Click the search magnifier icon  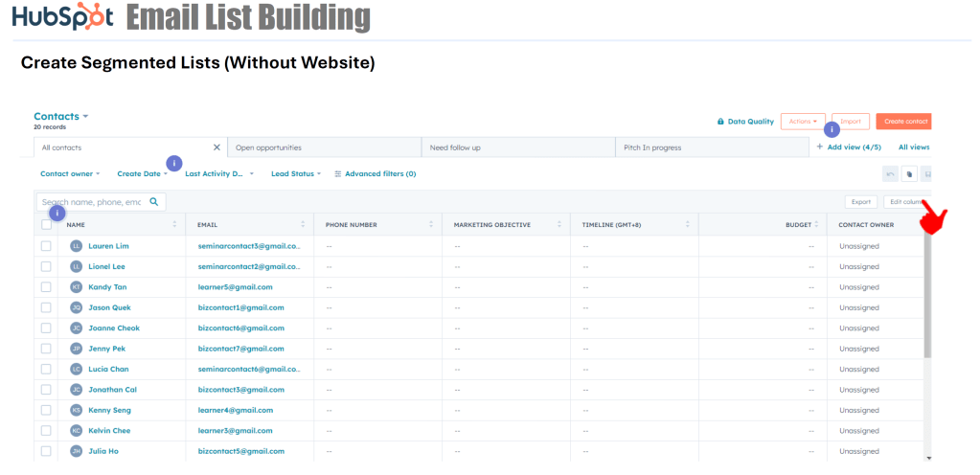(x=153, y=202)
